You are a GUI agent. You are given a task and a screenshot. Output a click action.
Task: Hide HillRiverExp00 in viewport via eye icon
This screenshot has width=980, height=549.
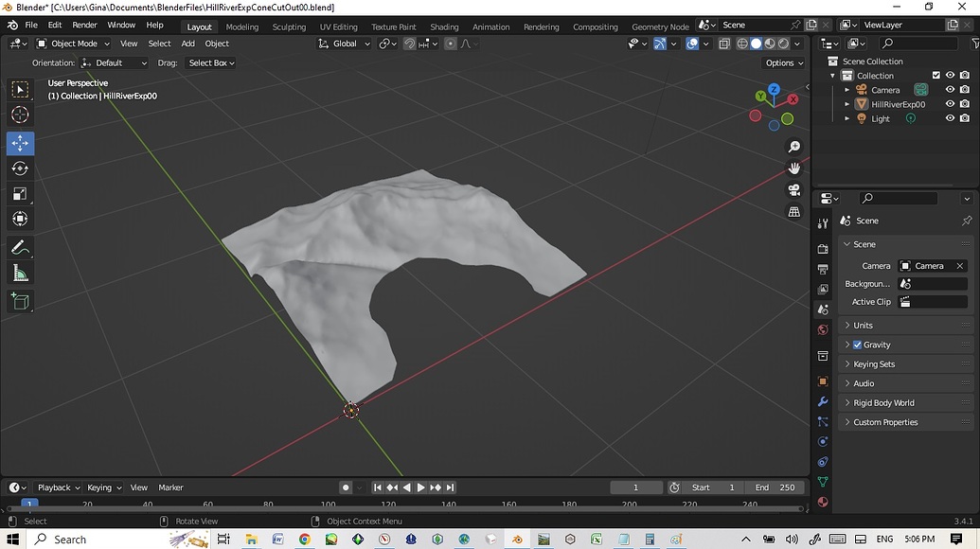pyautogui.click(x=950, y=104)
